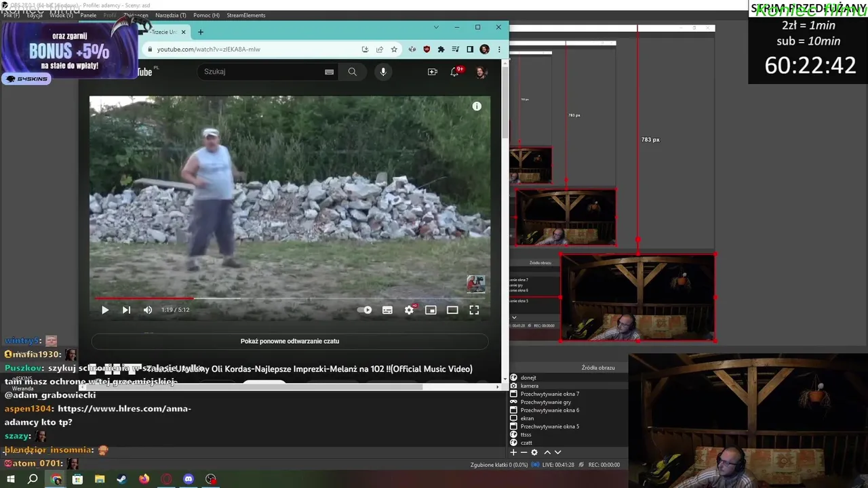Open Chrome extensions puzzle icon

[441, 49]
